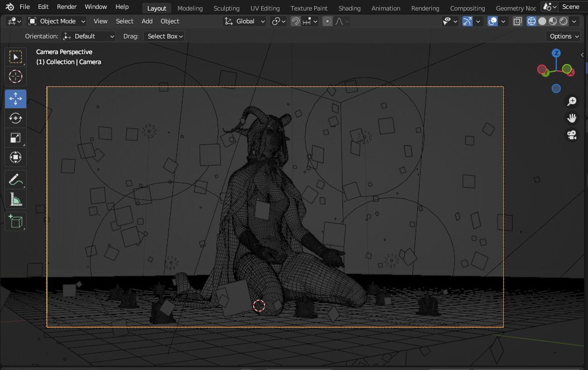
Task: Toggle viewport overlays
Action: (x=493, y=21)
